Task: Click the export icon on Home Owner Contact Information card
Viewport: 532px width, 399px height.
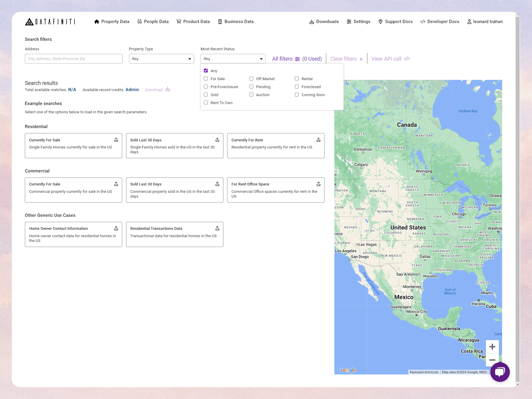Action: pyautogui.click(x=116, y=228)
